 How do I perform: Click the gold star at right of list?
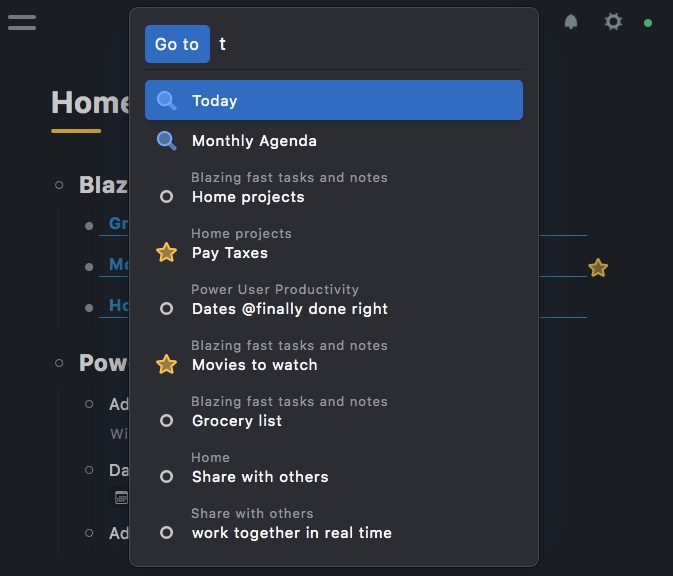point(598,268)
